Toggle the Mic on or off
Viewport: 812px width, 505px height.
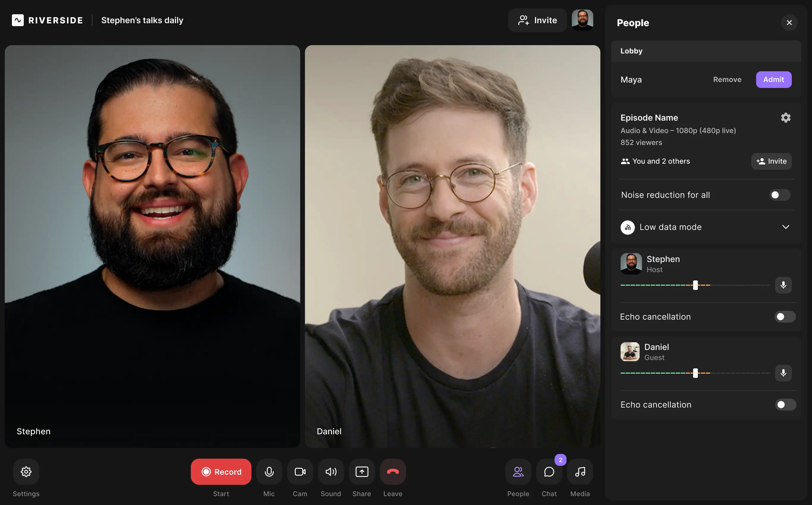click(269, 471)
